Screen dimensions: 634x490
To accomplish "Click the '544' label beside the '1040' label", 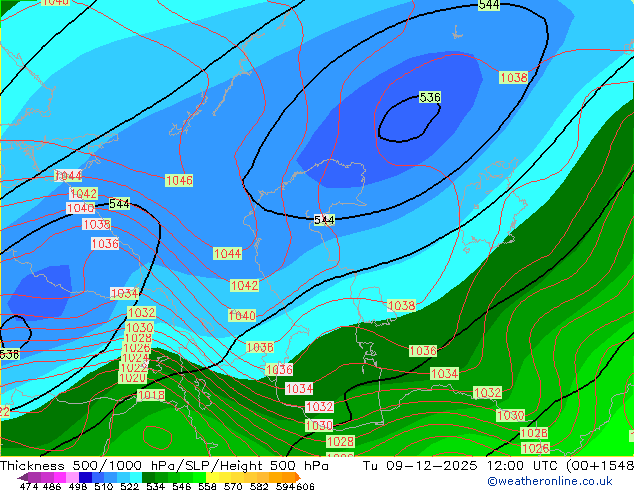I will tap(120, 204).
